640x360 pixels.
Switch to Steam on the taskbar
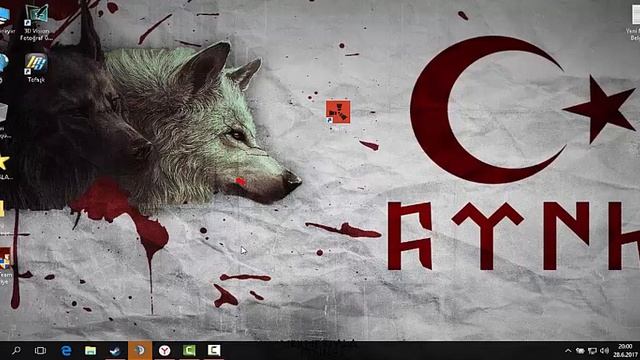tap(115, 350)
